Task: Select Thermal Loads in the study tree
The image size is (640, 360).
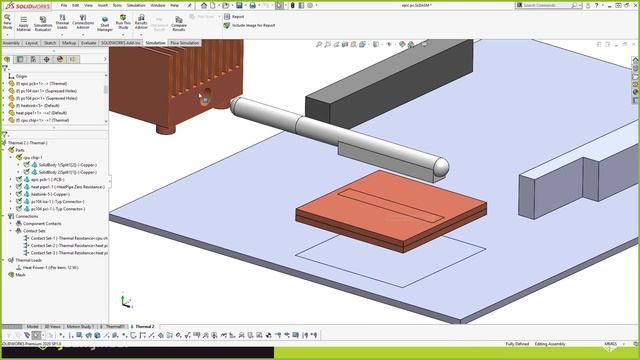Action: click(25, 260)
